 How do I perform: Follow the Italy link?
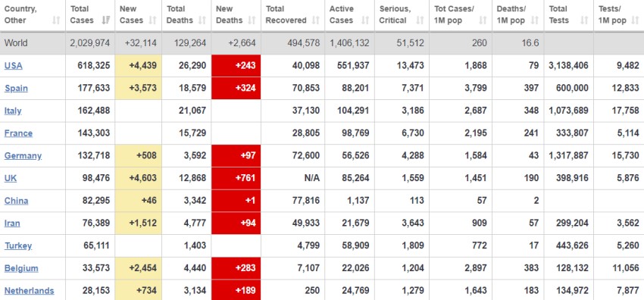[x=13, y=111]
